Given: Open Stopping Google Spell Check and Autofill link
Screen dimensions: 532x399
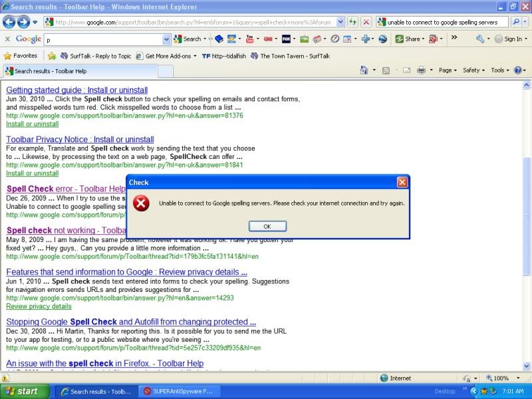Looking at the screenshot, I should tap(131, 322).
